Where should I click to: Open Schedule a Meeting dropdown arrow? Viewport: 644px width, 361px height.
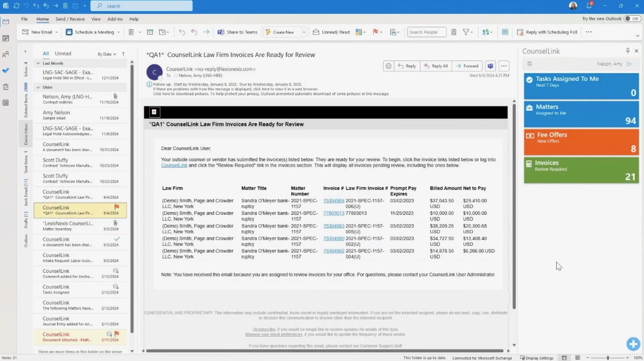pos(118,32)
